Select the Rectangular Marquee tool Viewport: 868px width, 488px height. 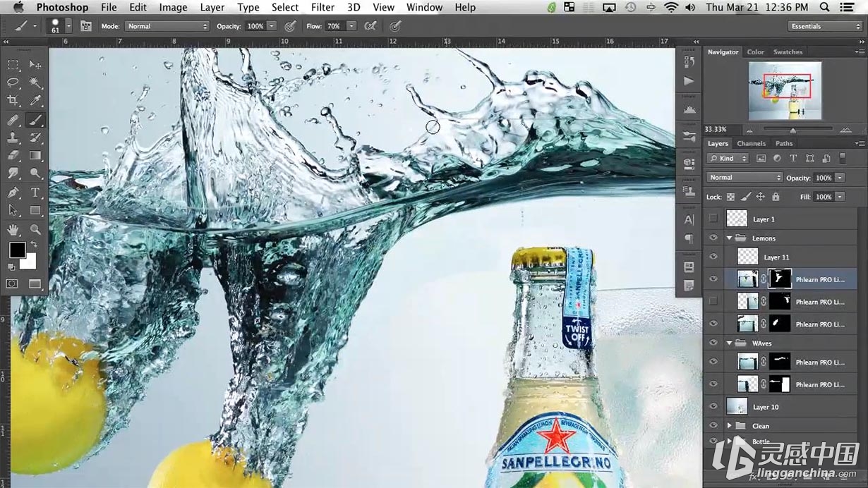[x=13, y=65]
